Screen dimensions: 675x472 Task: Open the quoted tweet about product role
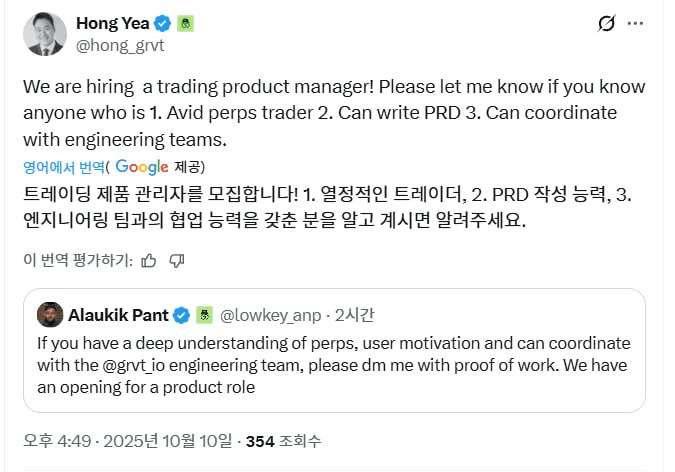click(x=334, y=365)
